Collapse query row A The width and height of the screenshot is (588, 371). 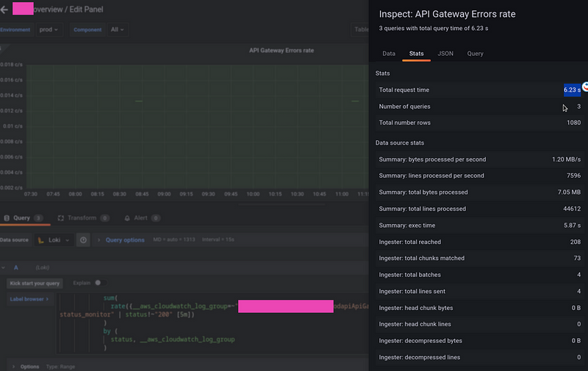coord(4,267)
